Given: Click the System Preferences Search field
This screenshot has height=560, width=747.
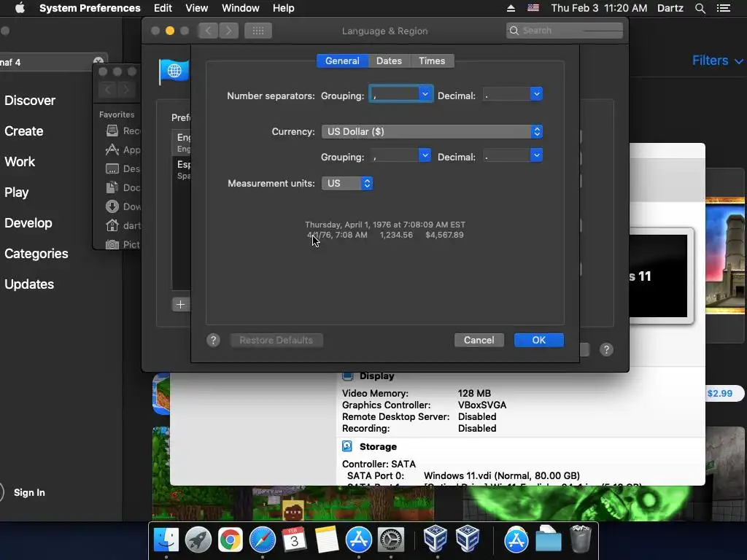Looking at the screenshot, I should tap(565, 31).
